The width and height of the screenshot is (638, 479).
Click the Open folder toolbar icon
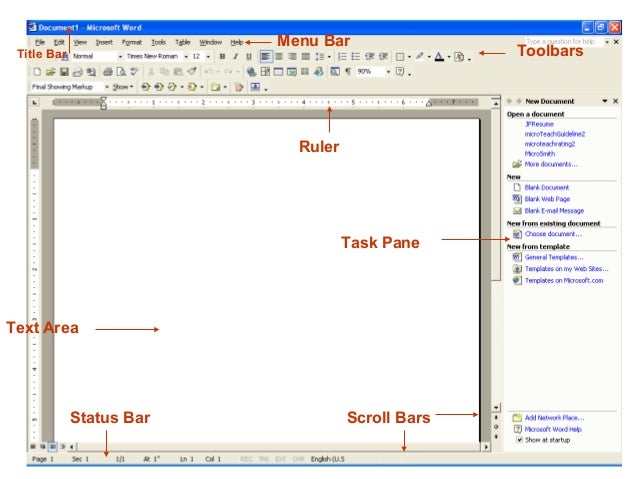pos(50,72)
